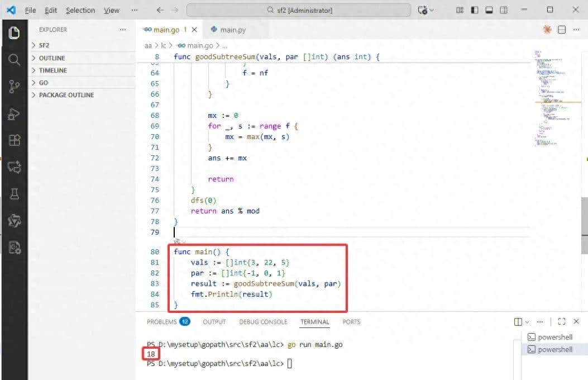
Task: Click the VS Code logo icon
Action: (x=11, y=10)
